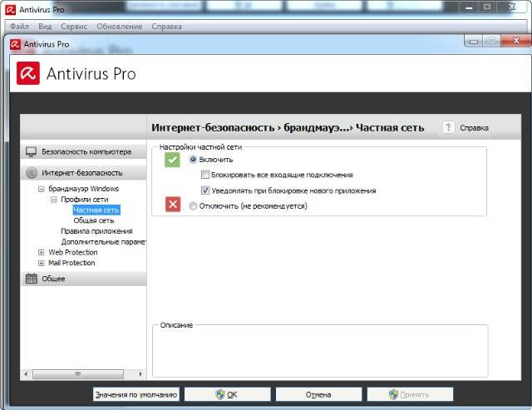Image resolution: width=532 pixels, height=410 pixels.
Task: Click the Значения по умолчанию button
Action: click(x=136, y=394)
